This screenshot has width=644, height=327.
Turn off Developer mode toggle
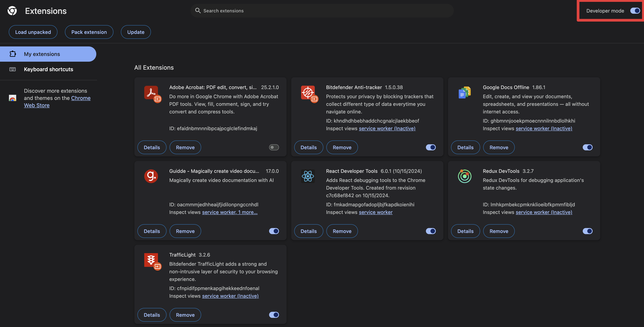[635, 11]
